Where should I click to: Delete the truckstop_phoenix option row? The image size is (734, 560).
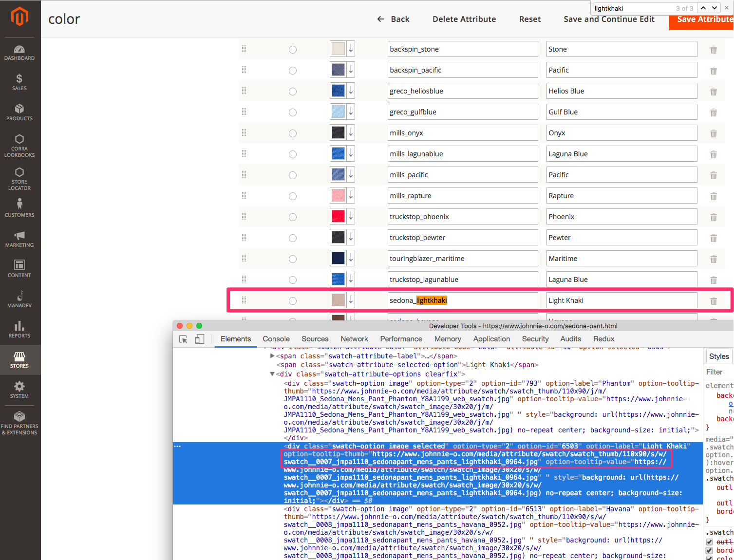click(x=714, y=217)
